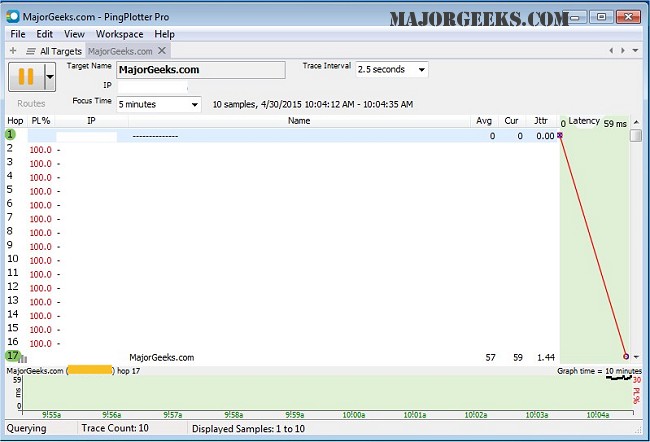Image resolution: width=650 pixels, height=442 pixels.
Task: Click the Target Name input field
Action: [201, 70]
